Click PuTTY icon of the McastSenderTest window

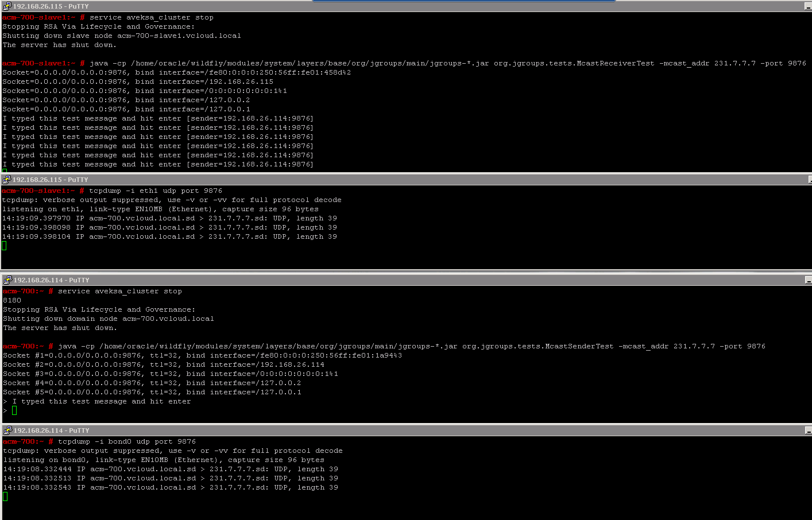click(7, 280)
